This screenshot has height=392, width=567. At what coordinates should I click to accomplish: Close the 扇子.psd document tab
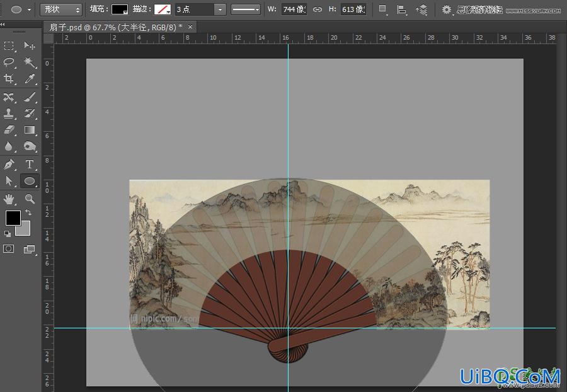(x=190, y=26)
